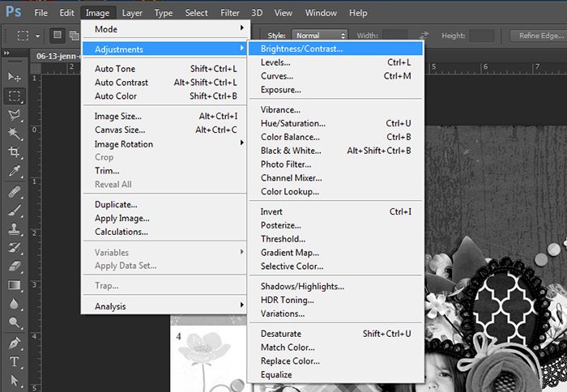The height and width of the screenshot is (392, 567).
Task: Select the Gradient tool
Action: tap(15, 285)
